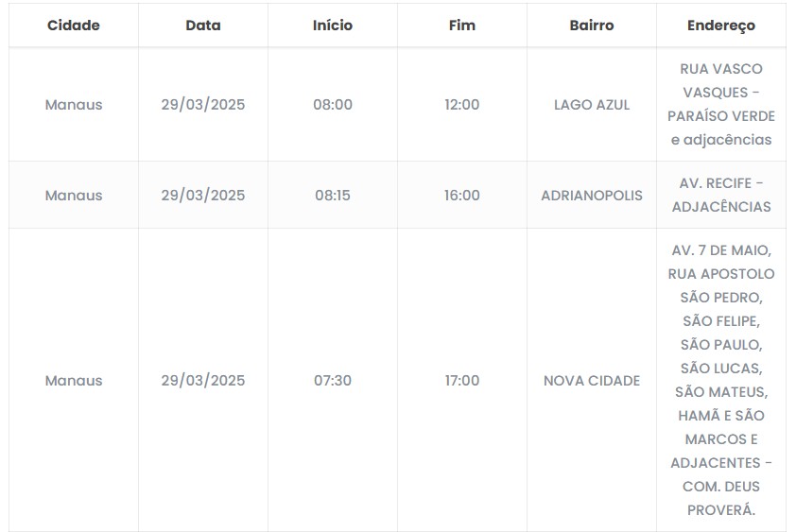Click the Cidade column header
The height and width of the screenshot is (532, 796).
click(74, 26)
